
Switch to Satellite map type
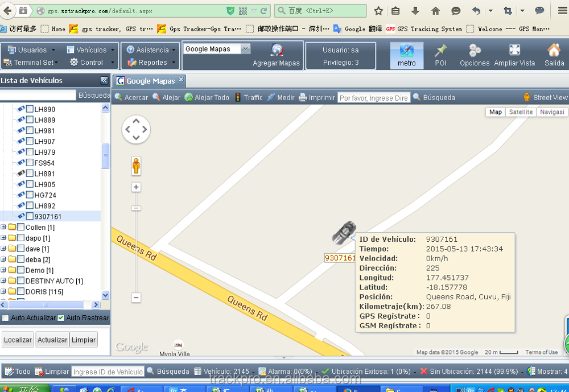point(521,112)
